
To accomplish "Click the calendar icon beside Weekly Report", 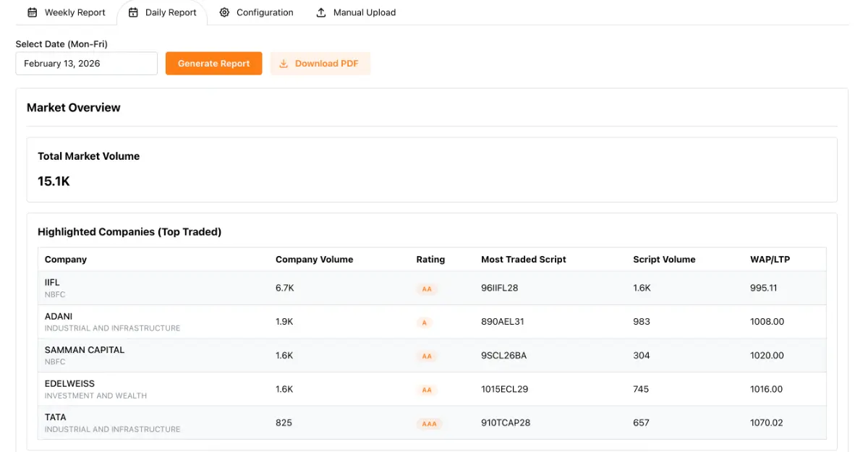I will [x=32, y=12].
